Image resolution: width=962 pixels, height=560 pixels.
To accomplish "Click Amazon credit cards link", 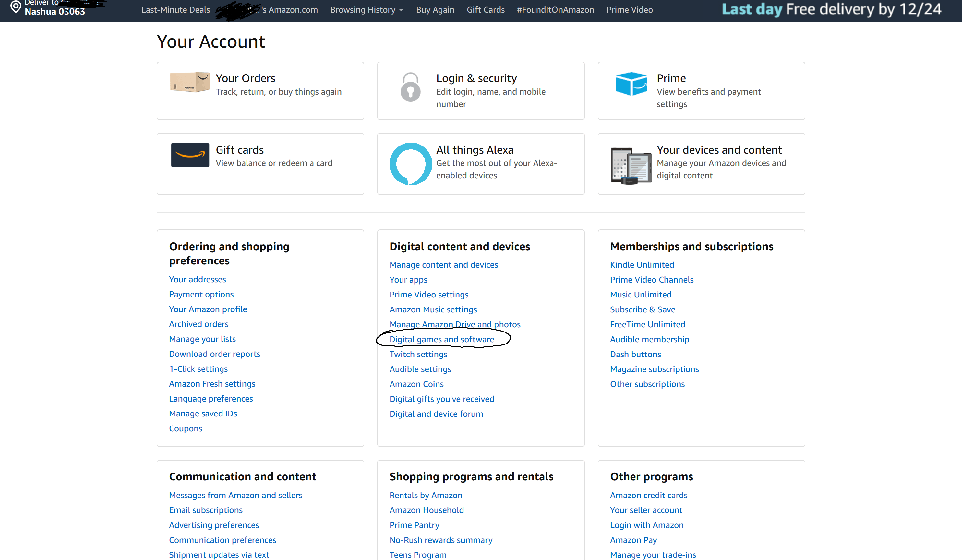I will coord(648,495).
